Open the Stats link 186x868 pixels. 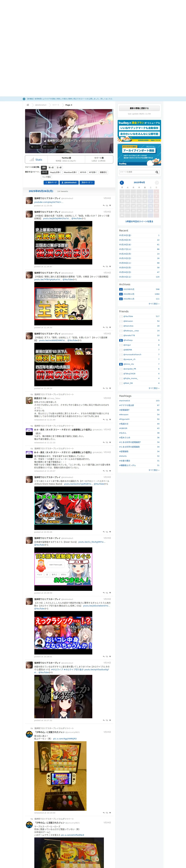point(39,160)
